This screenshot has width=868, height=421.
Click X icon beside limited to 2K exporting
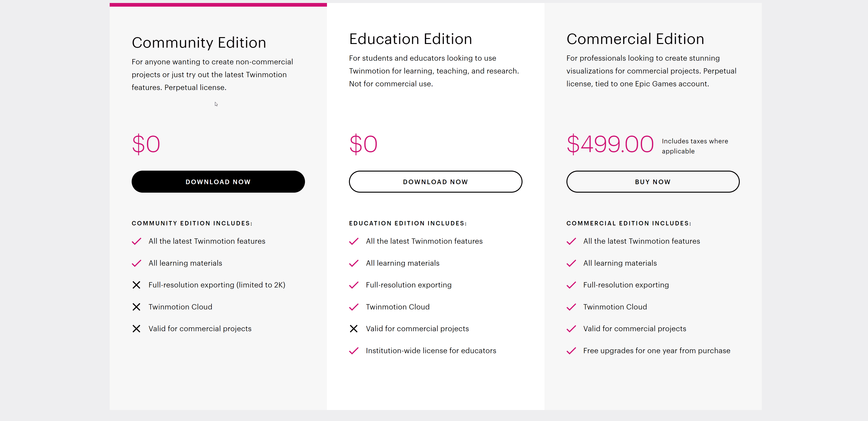coord(136,285)
